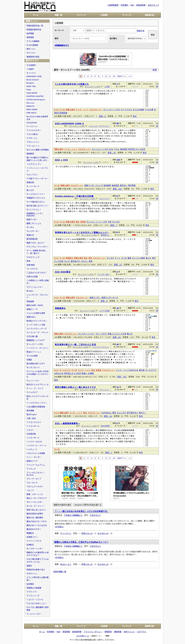The width and height of the screenshot is (185, 644).
Task: Click the Hameln site logo
Action: pyautogui.click(x=40, y=6)
